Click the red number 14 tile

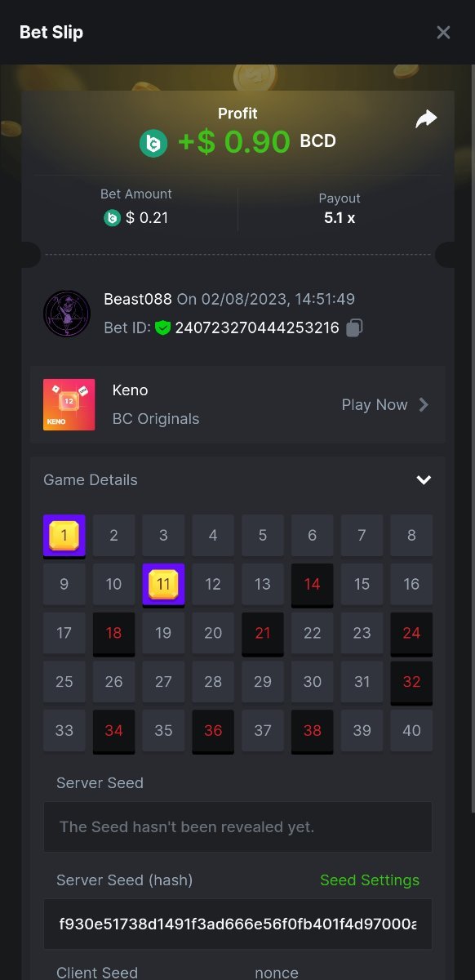[313, 585]
